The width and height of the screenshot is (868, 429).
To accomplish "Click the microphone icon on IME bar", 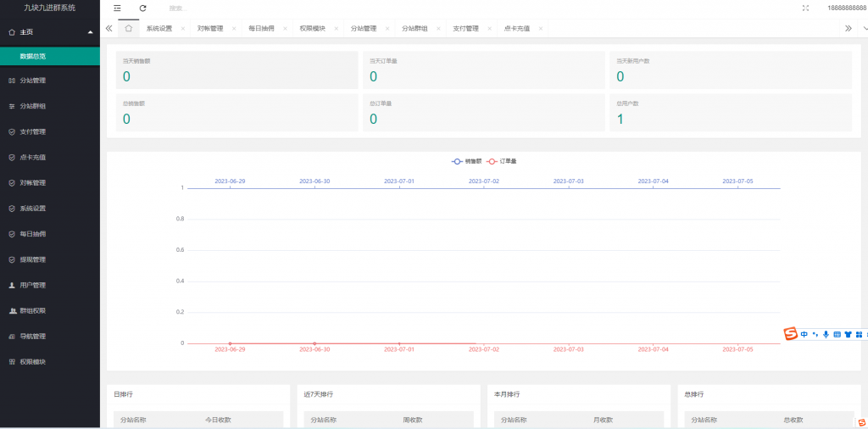I will (826, 334).
